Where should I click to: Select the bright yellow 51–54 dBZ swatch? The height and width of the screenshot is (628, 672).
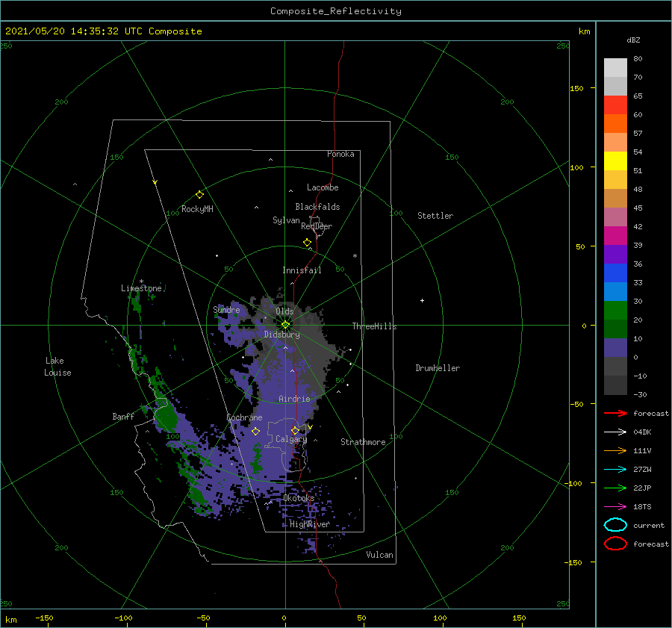click(x=615, y=161)
